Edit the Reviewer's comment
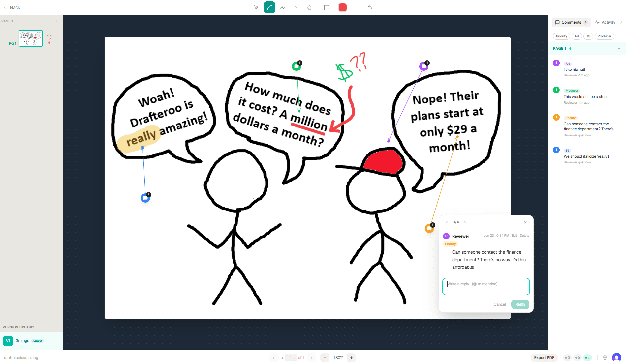Viewport: 626px width, 364px height. (x=514, y=236)
